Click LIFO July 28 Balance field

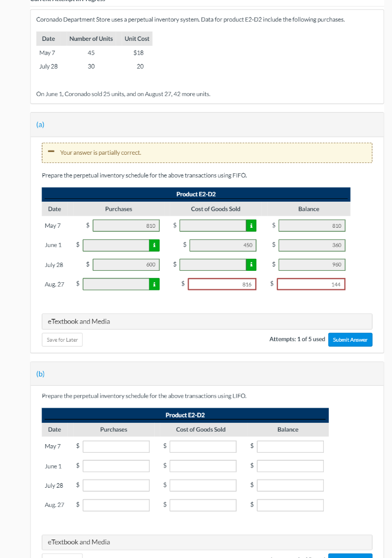(x=290, y=486)
